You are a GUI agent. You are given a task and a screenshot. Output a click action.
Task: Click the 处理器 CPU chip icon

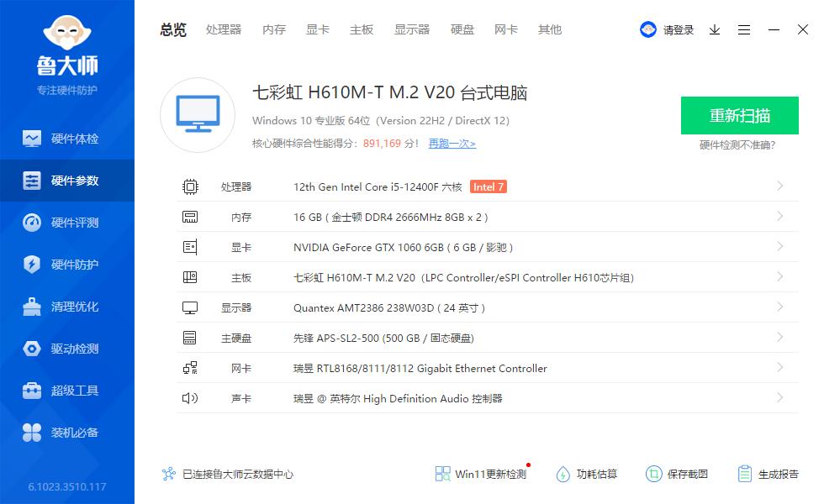coord(190,186)
